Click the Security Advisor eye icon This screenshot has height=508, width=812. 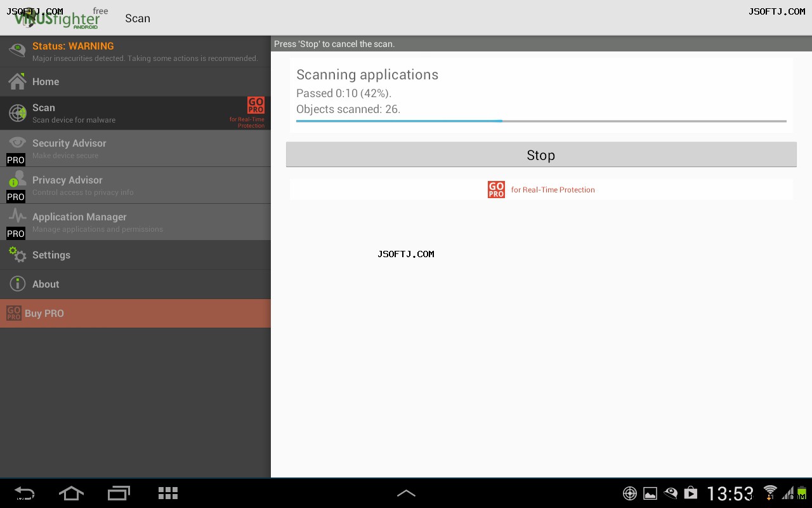coord(17,142)
